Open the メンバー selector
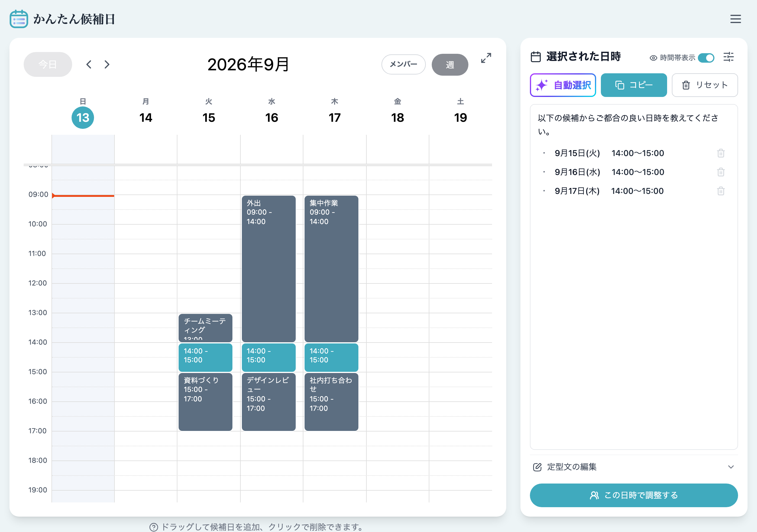 pos(403,64)
